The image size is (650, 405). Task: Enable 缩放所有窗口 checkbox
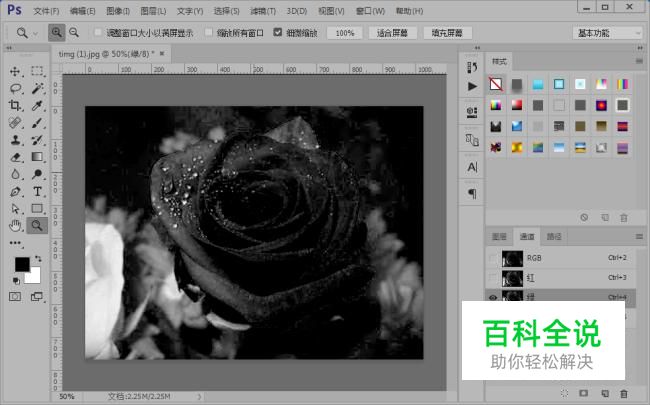[x=209, y=32]
